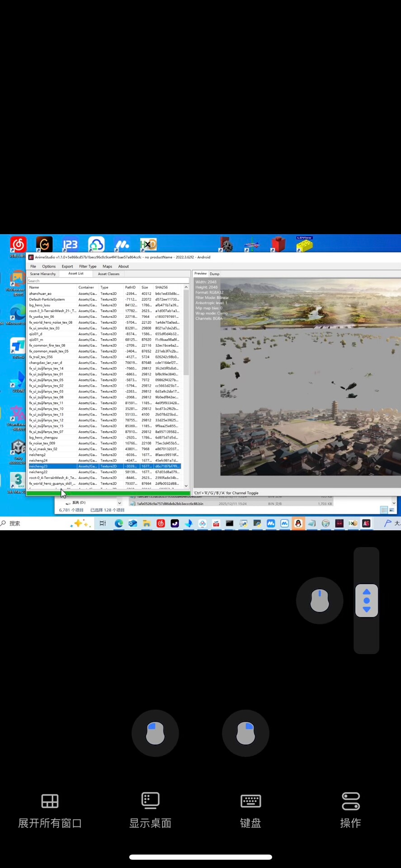Image resolution: width=401 pixels, height=868 pixels.
Task: Open the Export menu
Action: tap(67, 266)
